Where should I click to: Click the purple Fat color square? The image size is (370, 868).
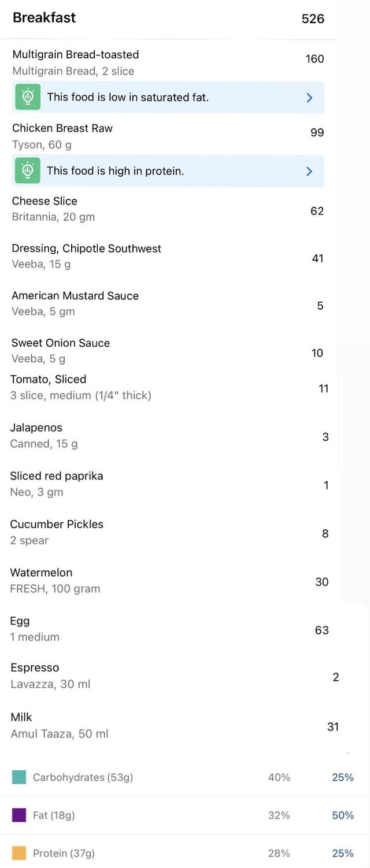point(19,815)
